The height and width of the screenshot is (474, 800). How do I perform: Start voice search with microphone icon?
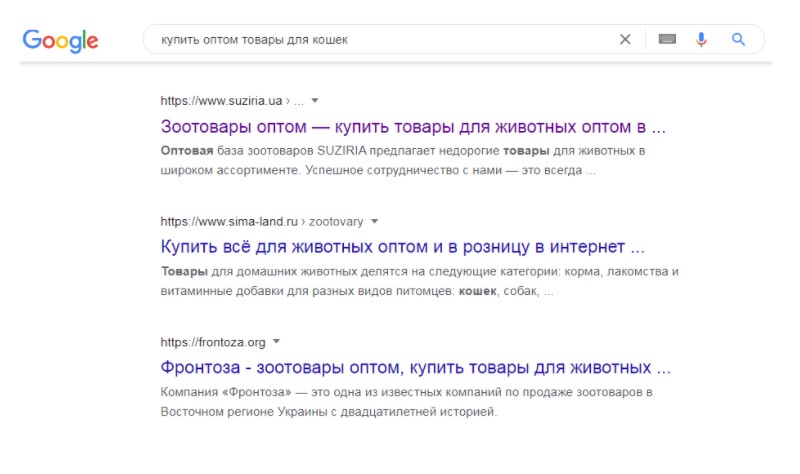(x=701, y=40)
